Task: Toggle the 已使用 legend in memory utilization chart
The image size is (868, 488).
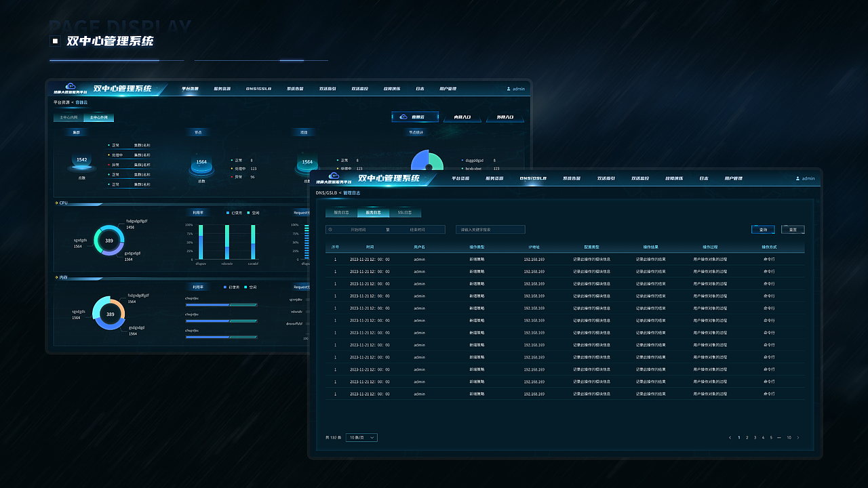Action: tap(232, 287)
